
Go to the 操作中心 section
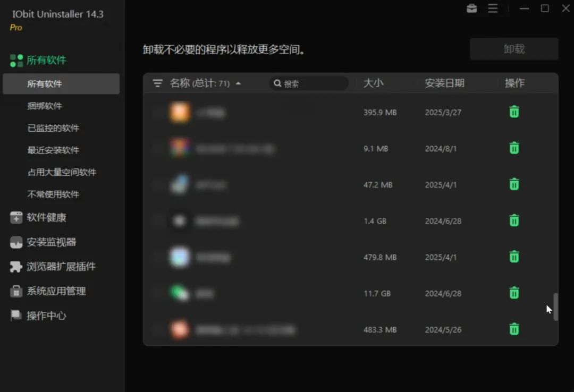46,316
